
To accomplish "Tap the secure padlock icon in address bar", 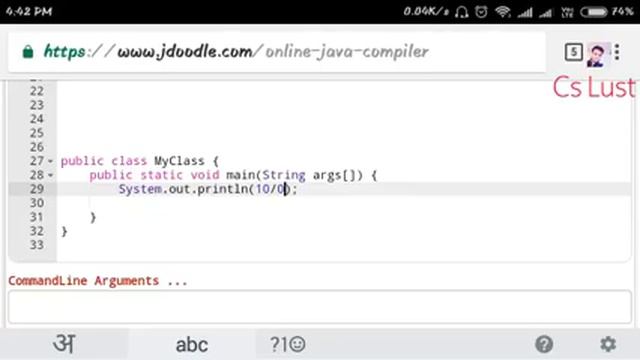I will 28,52.
